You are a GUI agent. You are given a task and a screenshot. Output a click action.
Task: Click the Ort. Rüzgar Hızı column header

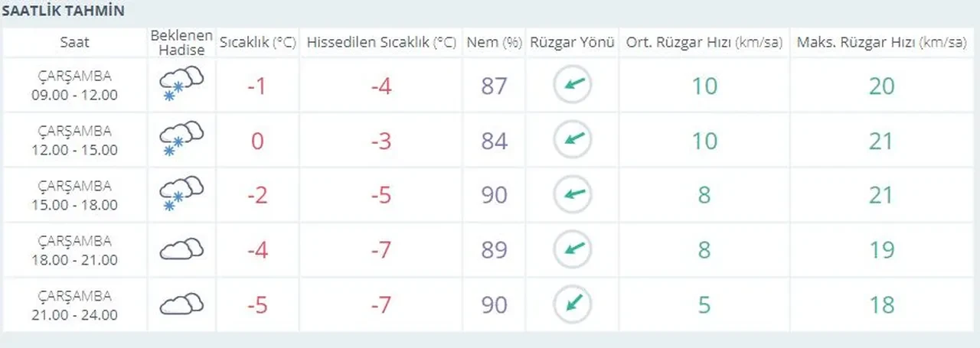point(704,43)
